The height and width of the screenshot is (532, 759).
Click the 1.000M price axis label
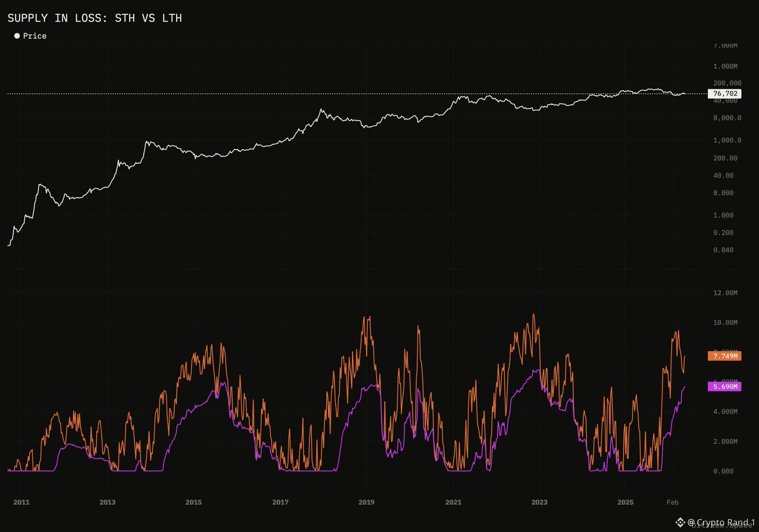(x=725, y=66)
